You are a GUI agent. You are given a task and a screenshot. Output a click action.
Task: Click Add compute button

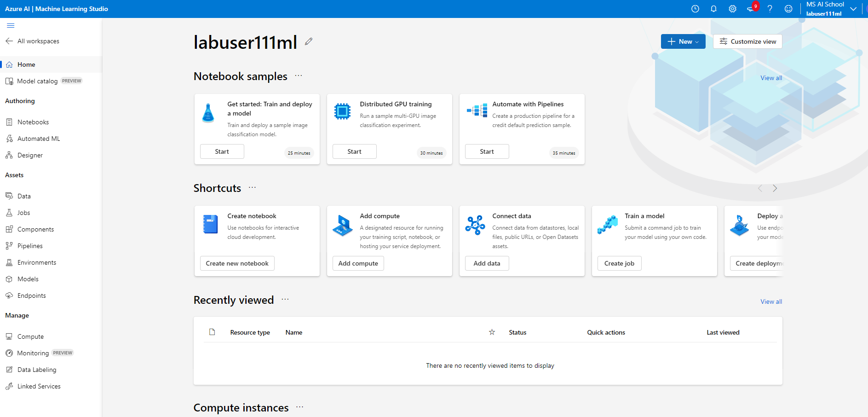pos(358,263)
